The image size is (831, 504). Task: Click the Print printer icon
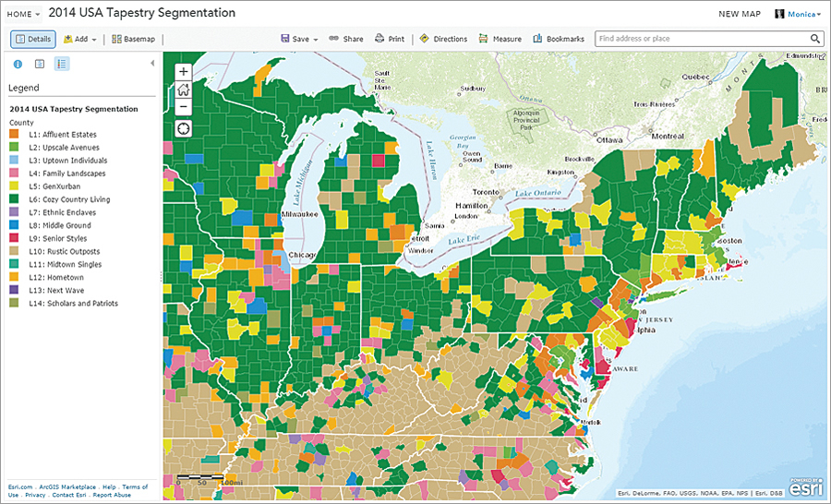[x=379, y=39]
